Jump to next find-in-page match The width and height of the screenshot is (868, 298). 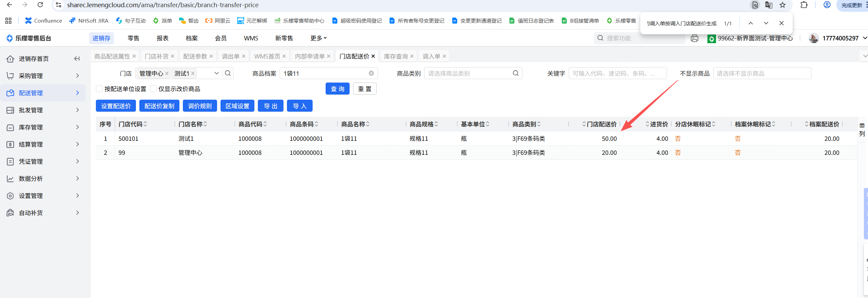coord(766,23)
